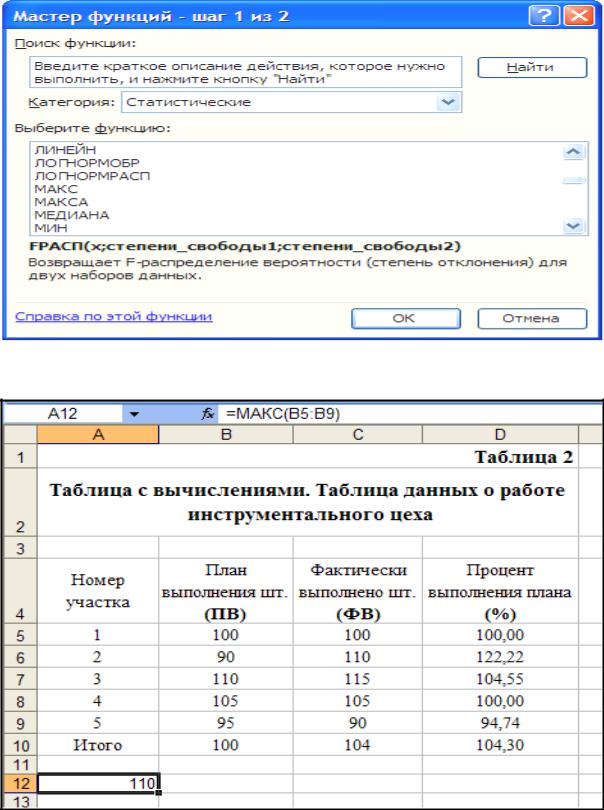Click cell A12 containing value 110

98,784
